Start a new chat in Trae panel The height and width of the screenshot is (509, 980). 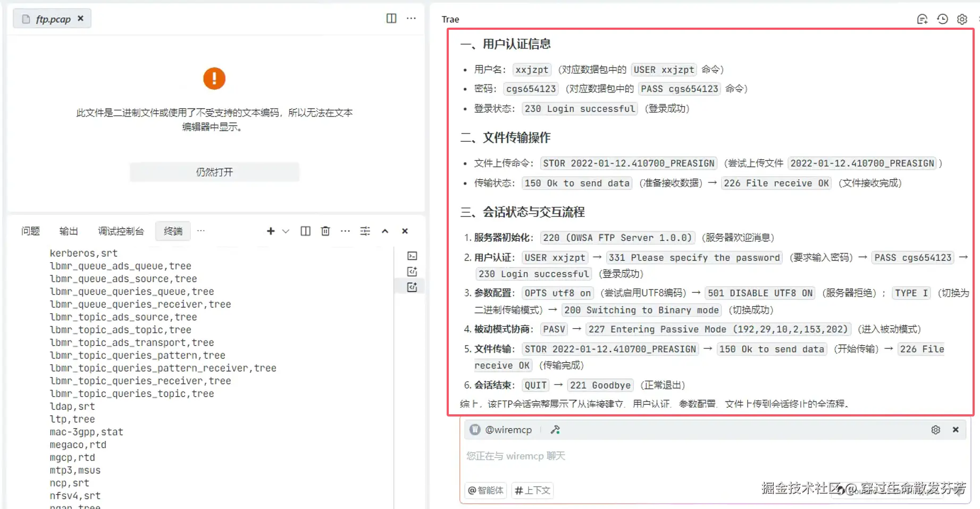922,19
